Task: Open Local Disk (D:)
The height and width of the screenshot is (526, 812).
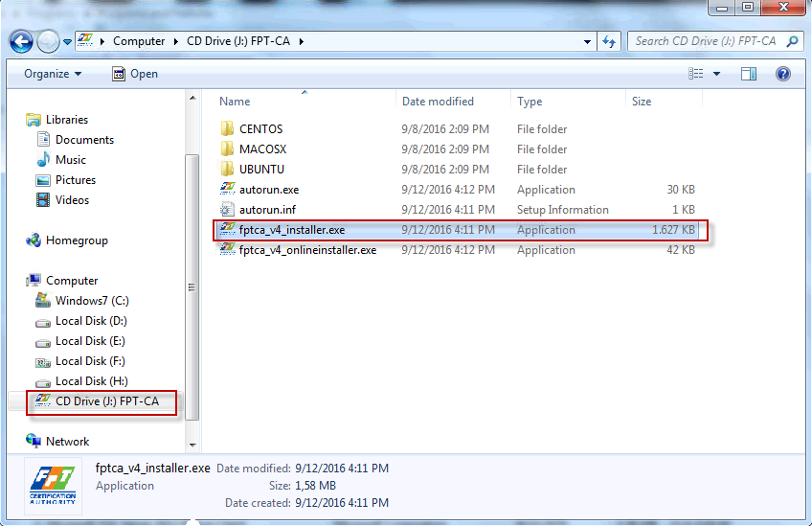Action: click(91, 321)
